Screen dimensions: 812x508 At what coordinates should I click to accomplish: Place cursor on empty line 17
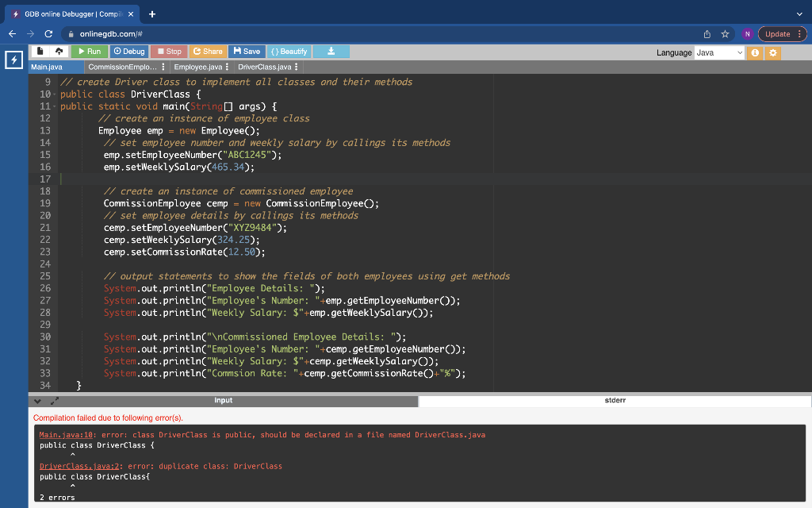click(x=435, y=179)
